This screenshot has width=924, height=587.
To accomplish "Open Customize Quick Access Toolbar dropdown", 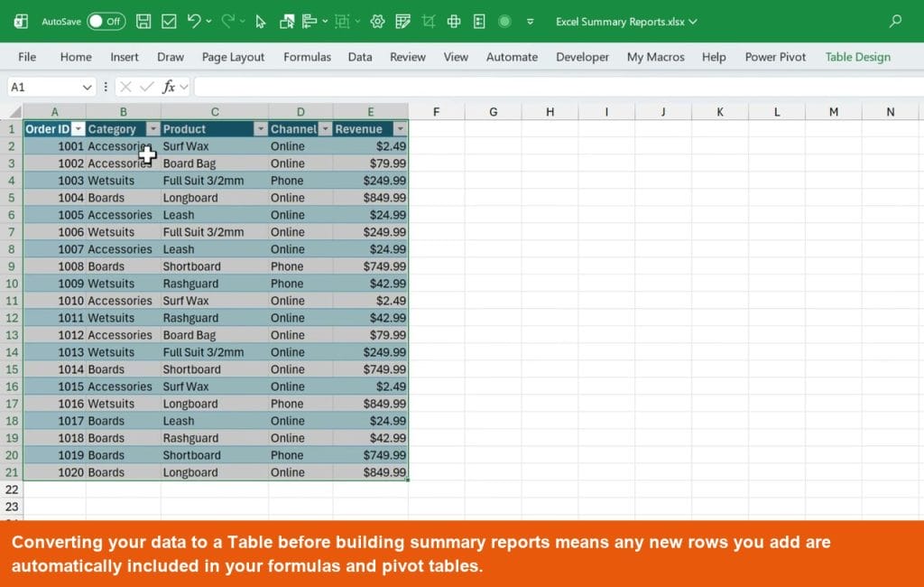I will pos(531,22).
